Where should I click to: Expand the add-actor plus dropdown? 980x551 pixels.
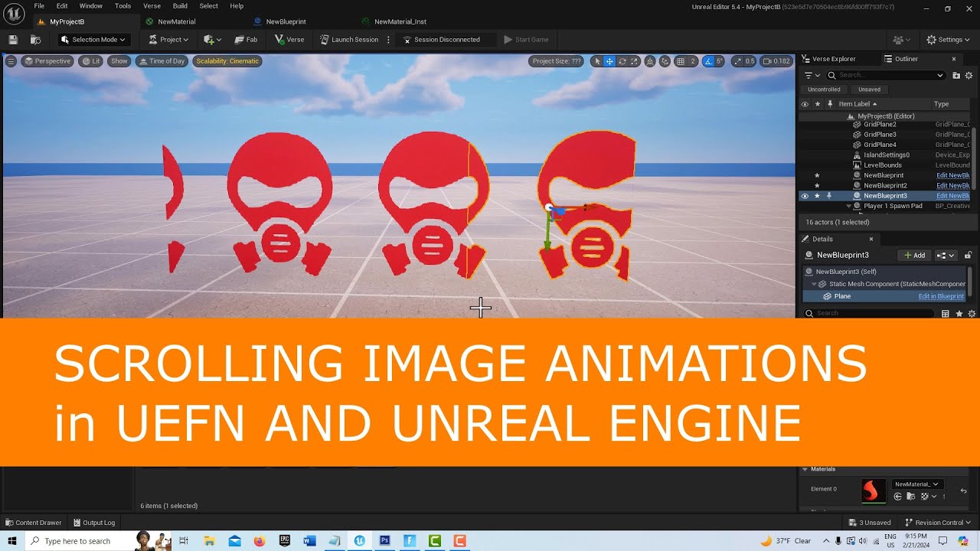pyautogui.click(x=212, y=40)
